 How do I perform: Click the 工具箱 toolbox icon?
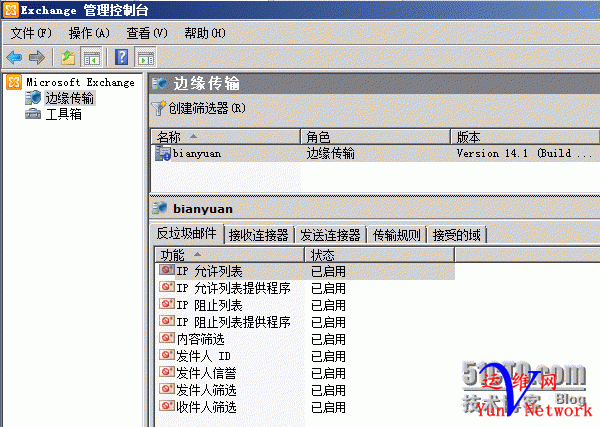[x=33, y=114]
